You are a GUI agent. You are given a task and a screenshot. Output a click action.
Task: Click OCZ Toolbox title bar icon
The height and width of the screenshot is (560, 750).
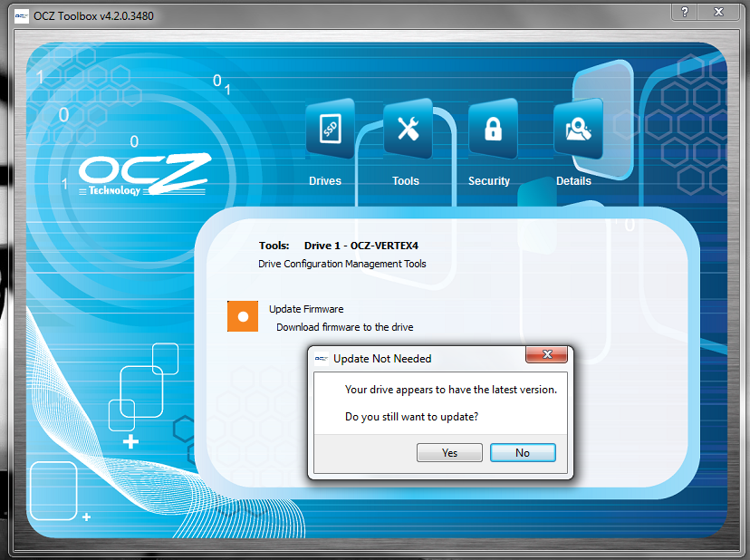pyautogui.click(x=22, y=16)
